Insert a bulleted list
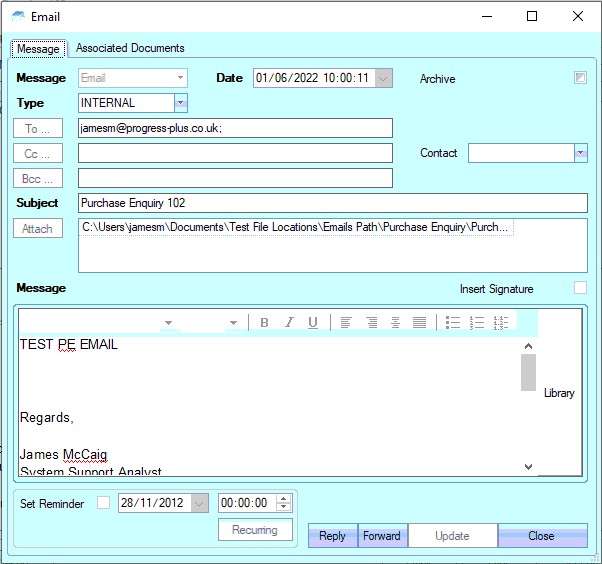 pos(452,322)
